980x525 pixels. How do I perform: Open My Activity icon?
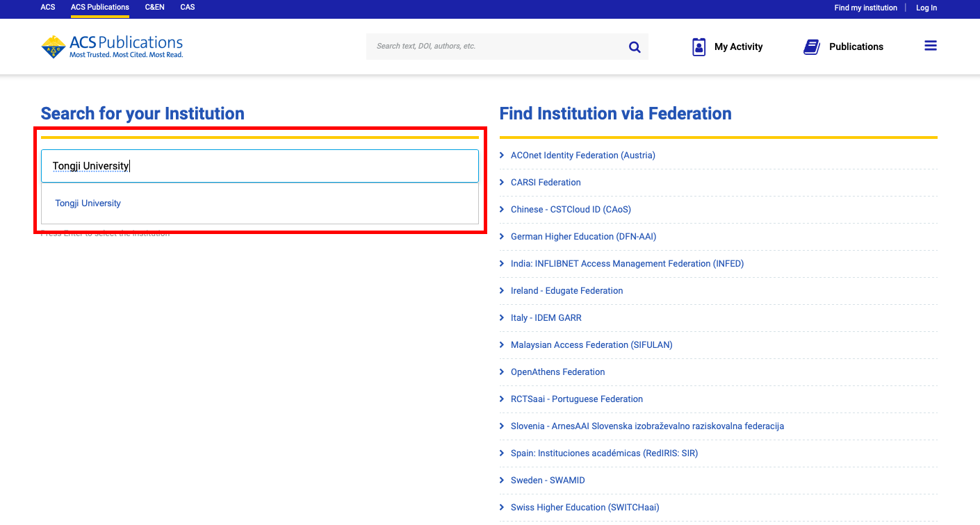699,47
